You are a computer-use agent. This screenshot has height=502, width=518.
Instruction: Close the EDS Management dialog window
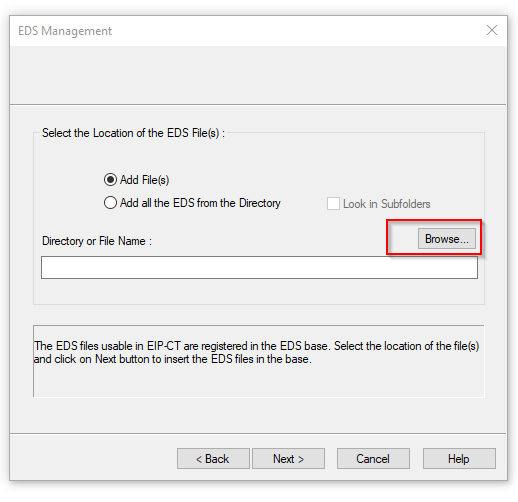click(492, 30)
